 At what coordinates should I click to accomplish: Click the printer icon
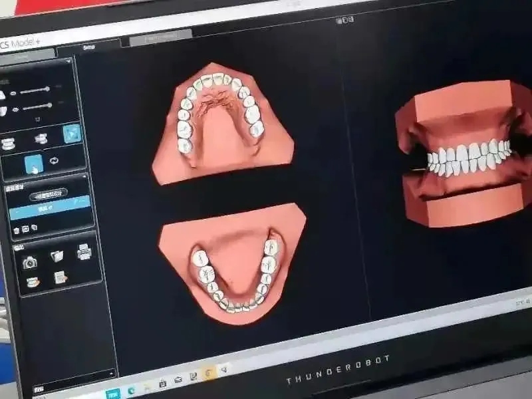coord(84,252)
